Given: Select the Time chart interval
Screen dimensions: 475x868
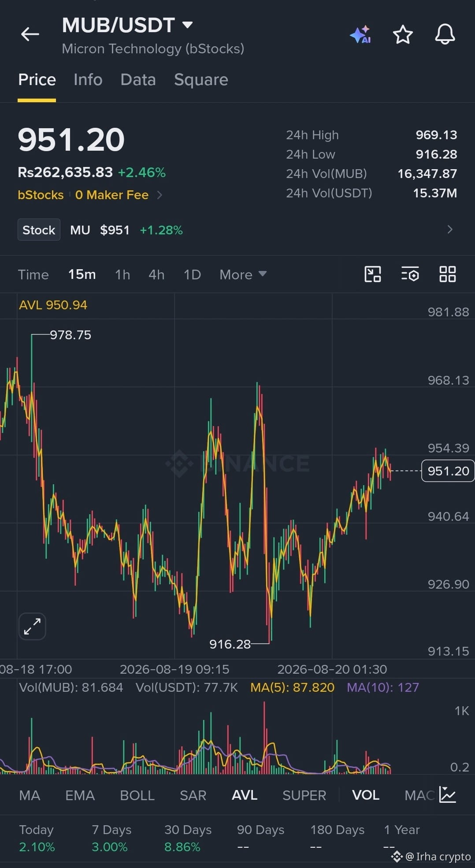Looking at the screenshot, I should 33,274.
